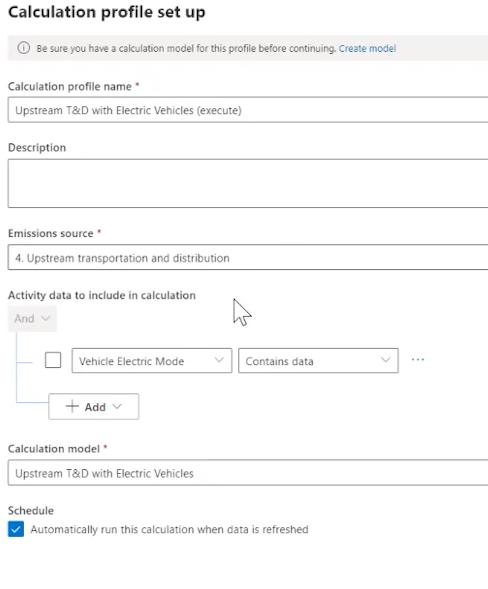Viewport: 488px width, 589px height.
Task: Tick the Vehicle Electric Mode row checkbox
Action: tap(53, 360)
